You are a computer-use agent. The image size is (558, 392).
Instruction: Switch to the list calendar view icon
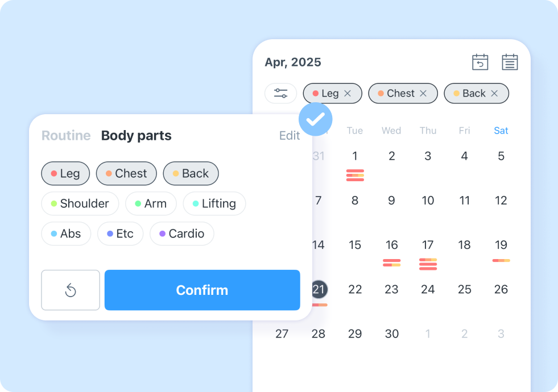510,62
